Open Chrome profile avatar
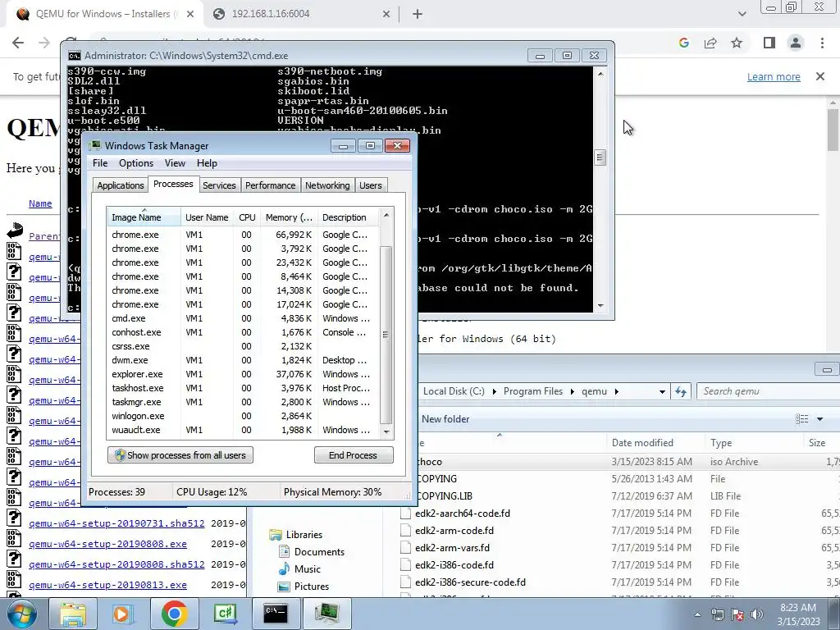 click(796, 43)
